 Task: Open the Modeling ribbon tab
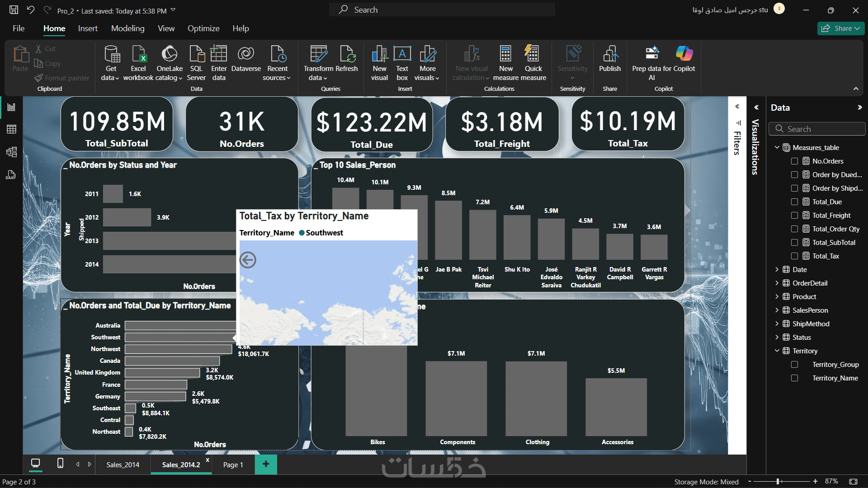click(x=128, y=28)
